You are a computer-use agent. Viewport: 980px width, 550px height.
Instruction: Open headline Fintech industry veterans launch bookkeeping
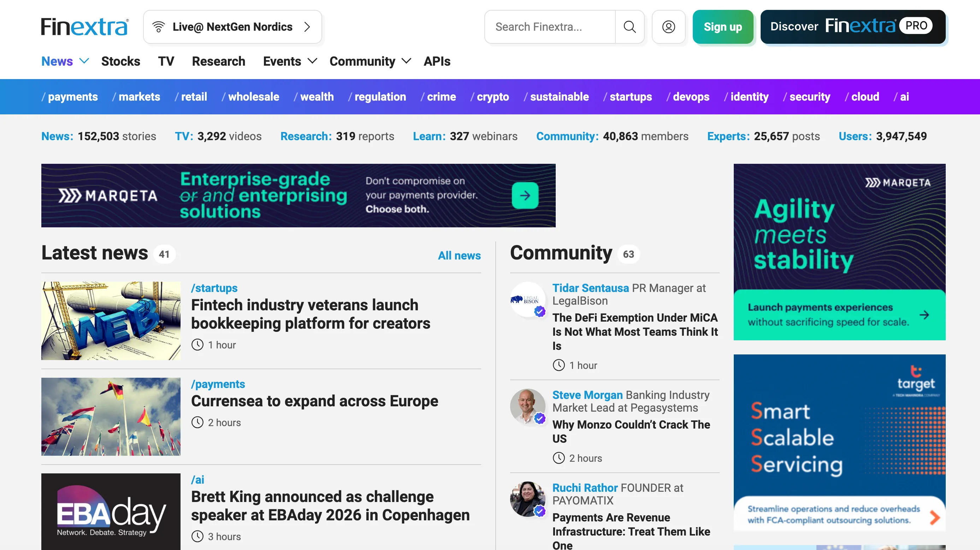pyautogui.click(x=311, y=314)
